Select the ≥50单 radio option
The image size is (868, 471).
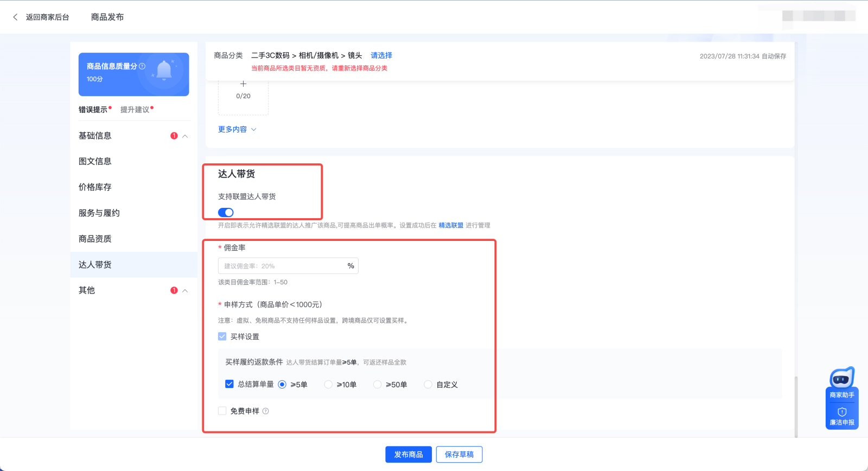coord(378,384)
